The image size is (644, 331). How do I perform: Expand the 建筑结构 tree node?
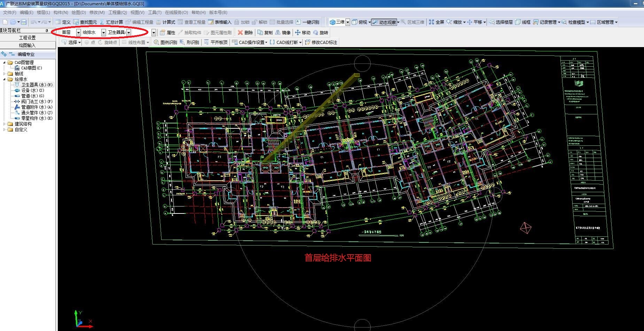4,124
